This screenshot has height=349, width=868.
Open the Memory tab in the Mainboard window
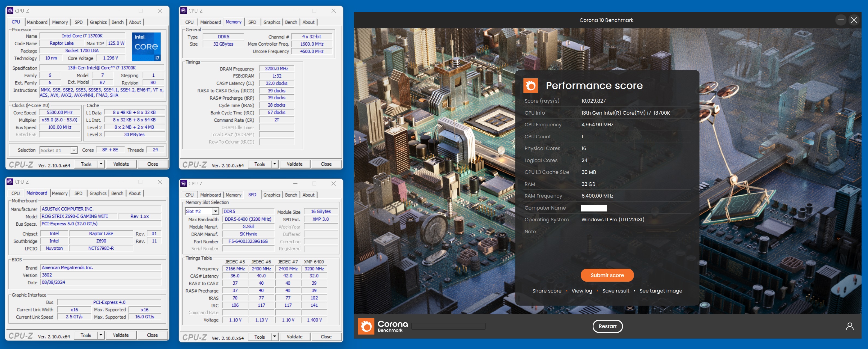click(60, 193)
